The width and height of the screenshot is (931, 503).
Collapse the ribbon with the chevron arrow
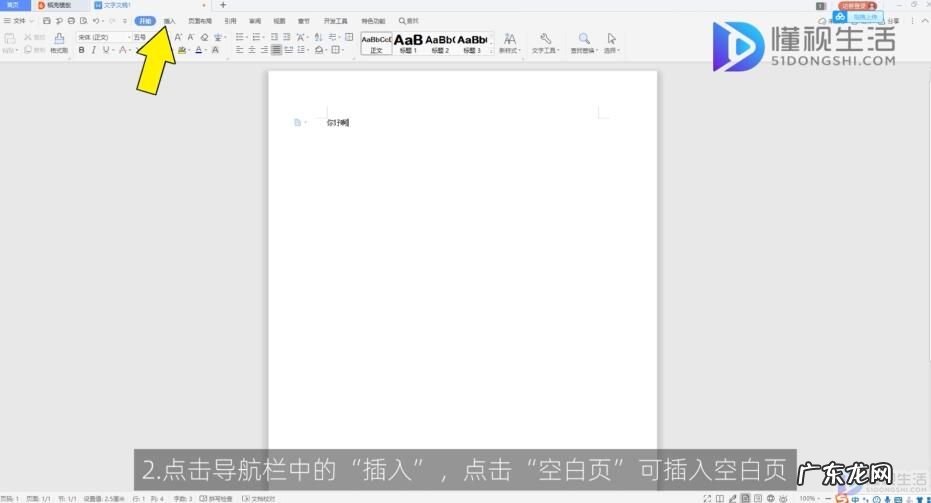pyautogui.click(x=924, y=21)
